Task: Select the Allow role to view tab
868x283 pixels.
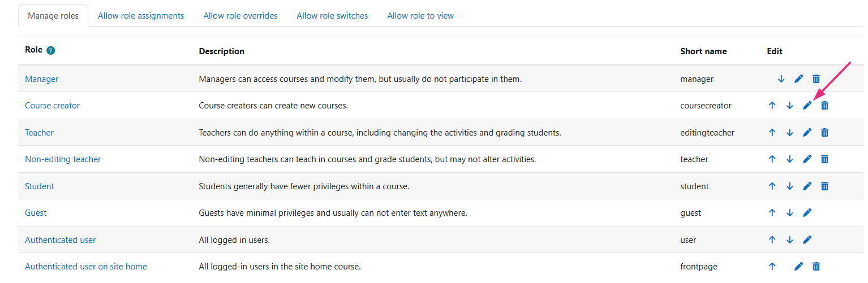Action: click(x=420, y=16)
